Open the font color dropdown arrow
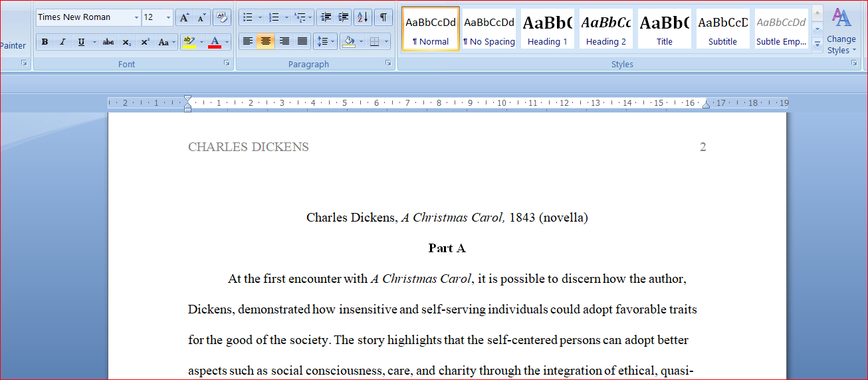The height and width of the screenshot is (380, 868). (x=227, y=42)
